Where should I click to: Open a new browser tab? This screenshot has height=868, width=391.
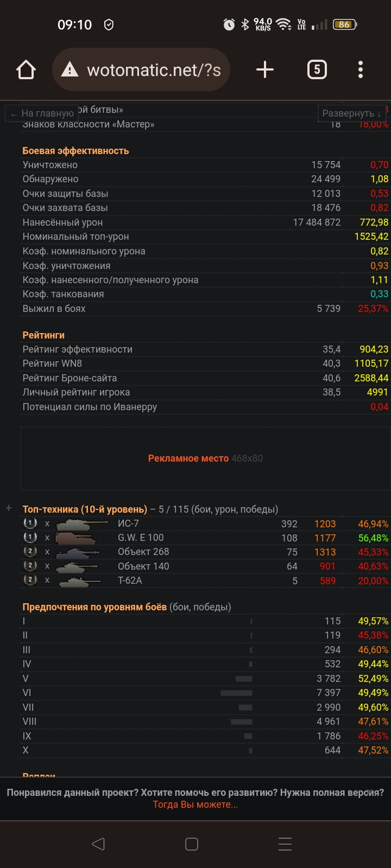[264, 70]
